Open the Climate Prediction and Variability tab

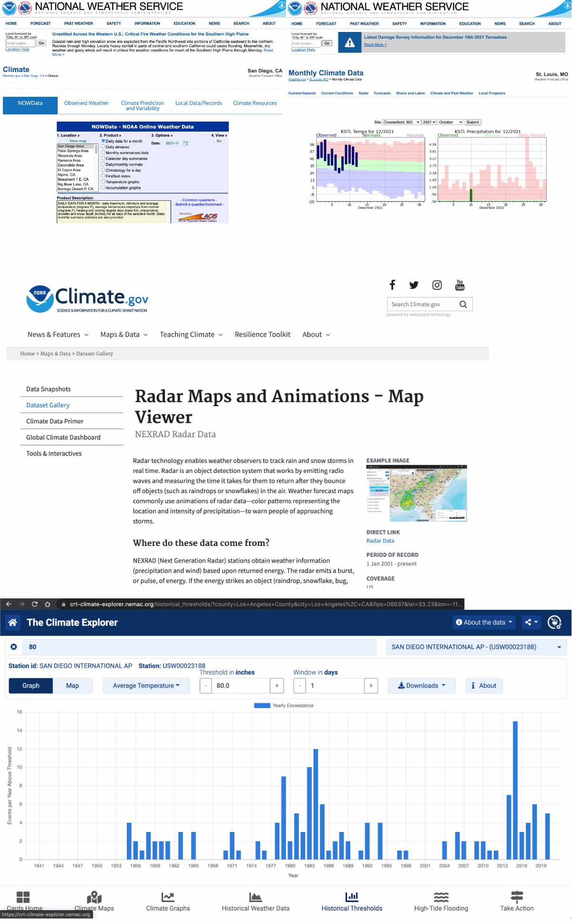143,105
